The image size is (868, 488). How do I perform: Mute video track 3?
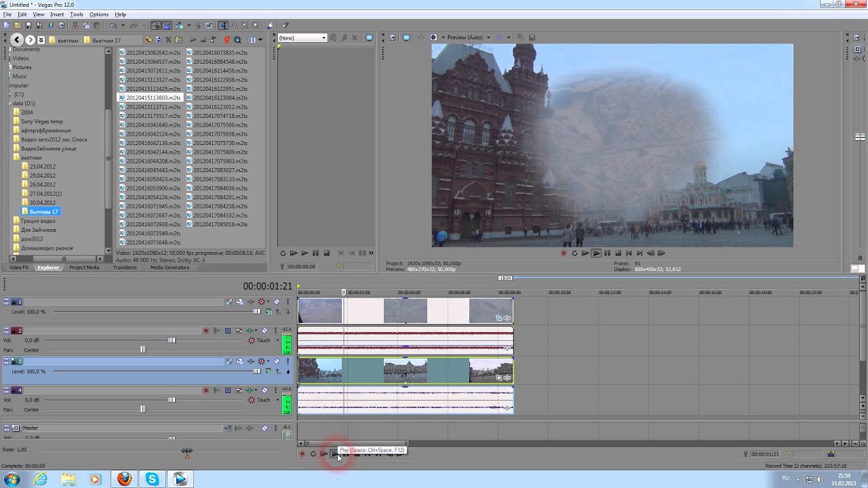point(277,361)
